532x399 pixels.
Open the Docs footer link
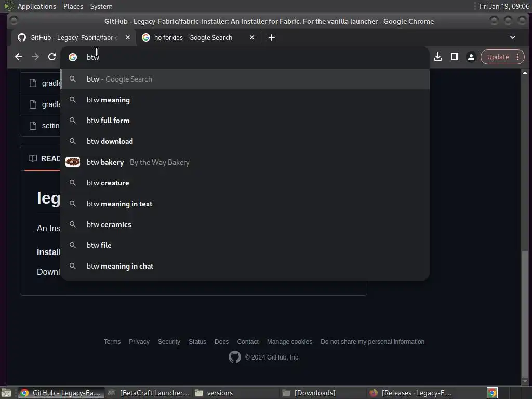[x=221, y=342]
